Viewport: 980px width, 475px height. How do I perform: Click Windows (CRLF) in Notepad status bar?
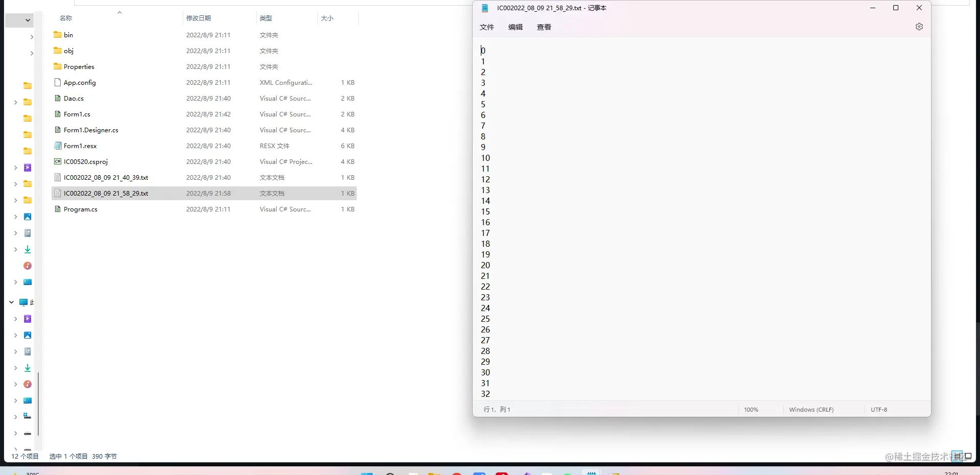[811, 410]
